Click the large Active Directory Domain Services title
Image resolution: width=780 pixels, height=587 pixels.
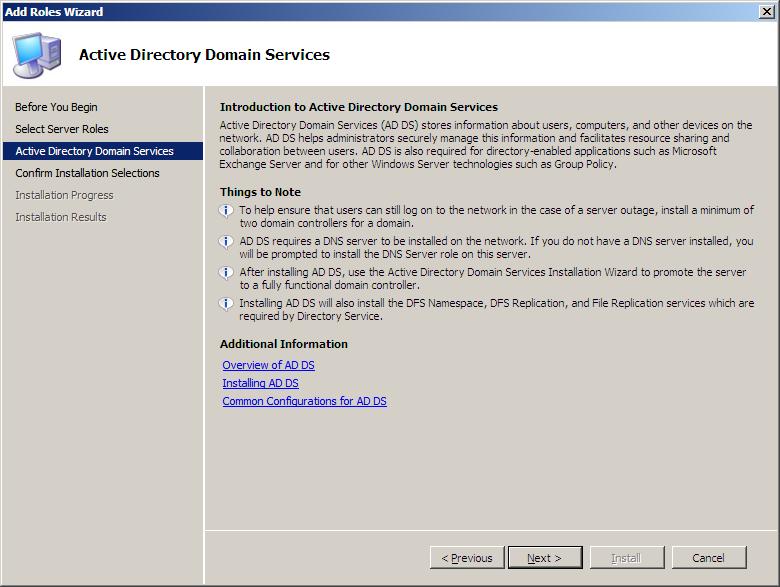coord(204,54)
